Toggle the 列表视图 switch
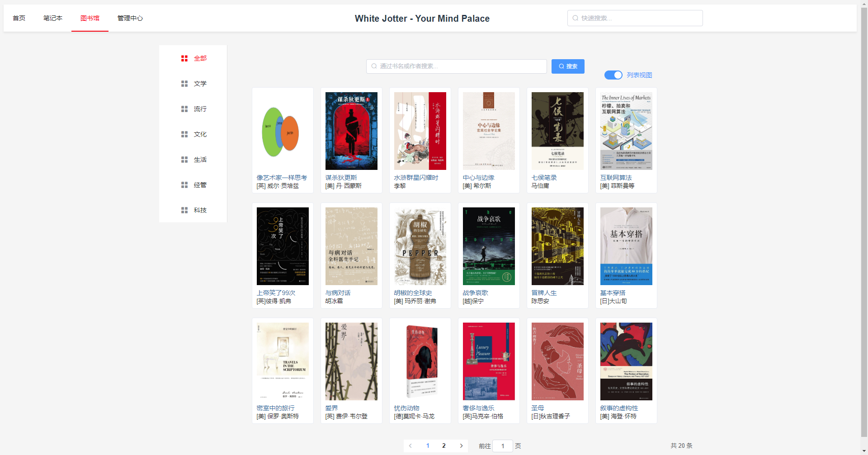The height and width of the screenshot is (455, 868). (613, 75)
